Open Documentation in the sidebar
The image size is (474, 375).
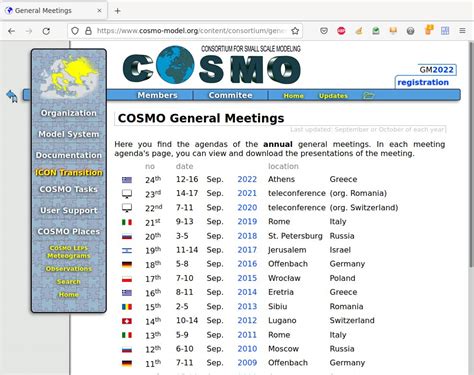(69, 155)
